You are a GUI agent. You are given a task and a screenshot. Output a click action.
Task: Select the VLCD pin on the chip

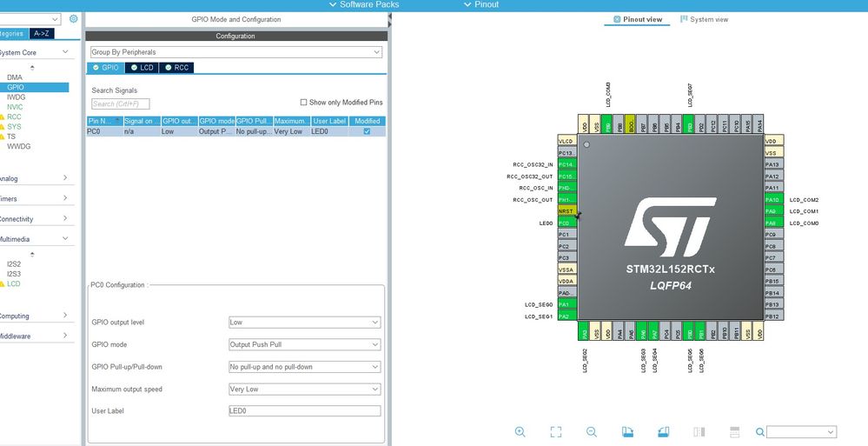pyautogui.click(x=567, y=142)
